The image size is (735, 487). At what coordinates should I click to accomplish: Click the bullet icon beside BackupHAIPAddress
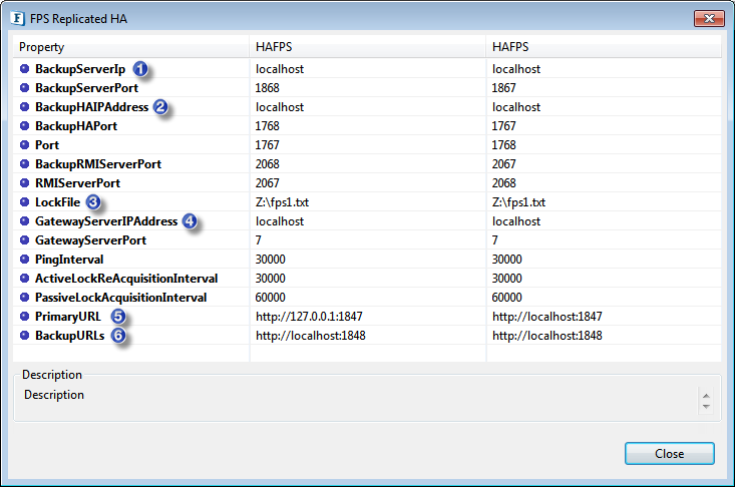[x=24, y=107]
